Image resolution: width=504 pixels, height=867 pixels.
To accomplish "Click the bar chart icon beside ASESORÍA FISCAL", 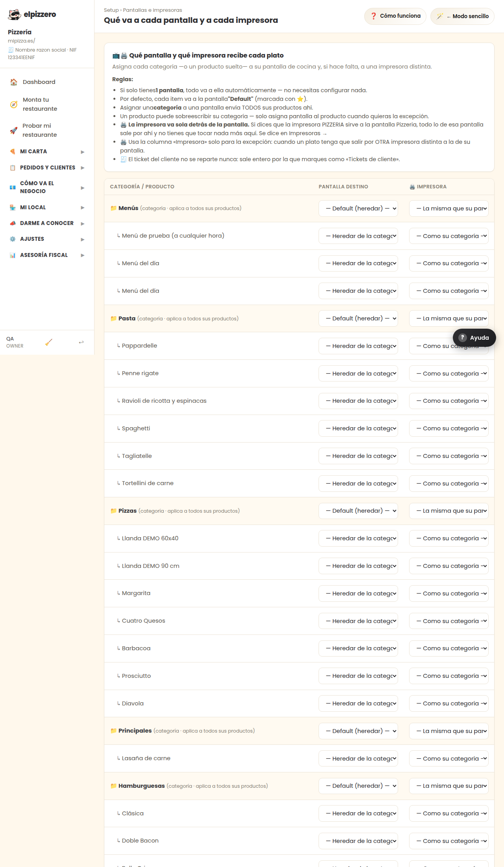I will click(x=13, y=255).
